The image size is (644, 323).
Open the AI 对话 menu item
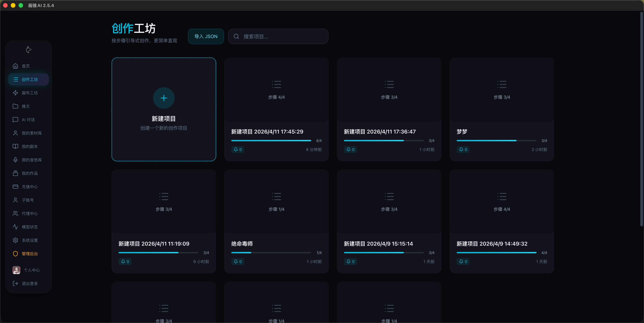(x=28, y=120)
